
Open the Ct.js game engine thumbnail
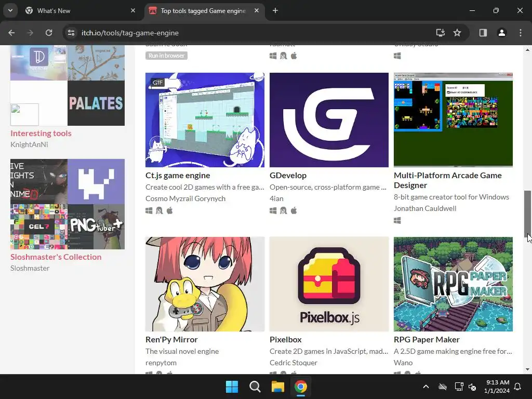(x=205, y=120)
